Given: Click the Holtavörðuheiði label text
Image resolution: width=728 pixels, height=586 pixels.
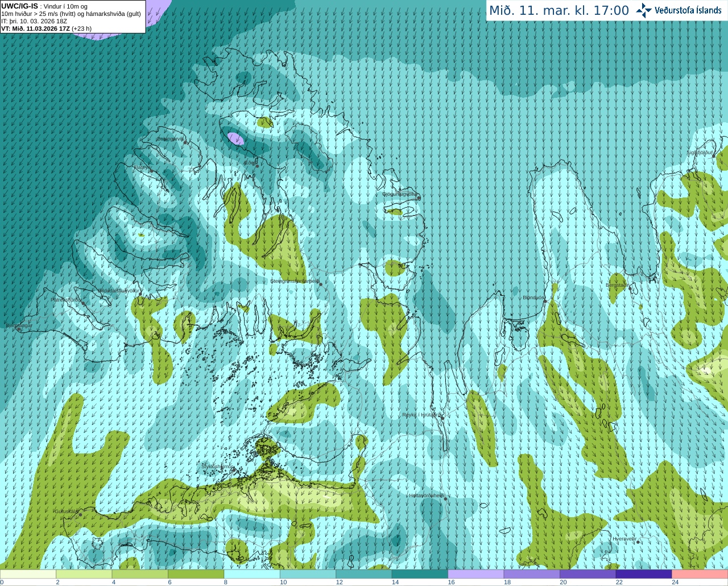Looking at the screenshot, I should tap(426, 496).
